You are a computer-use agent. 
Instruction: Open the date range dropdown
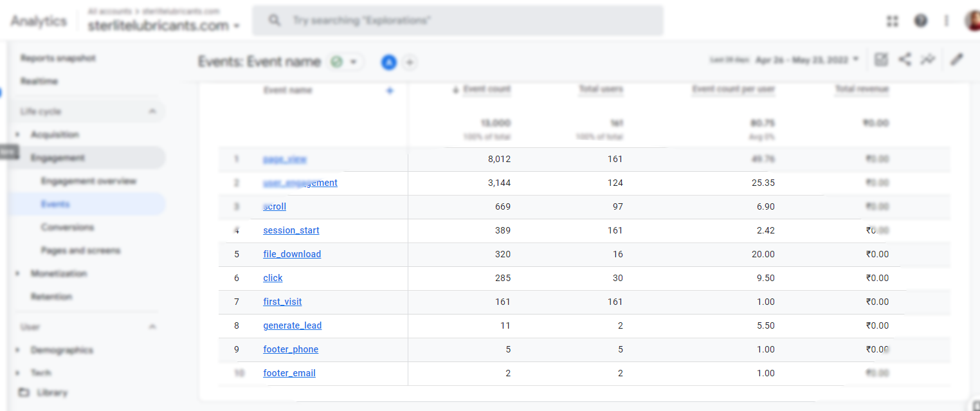coord(807,59)
